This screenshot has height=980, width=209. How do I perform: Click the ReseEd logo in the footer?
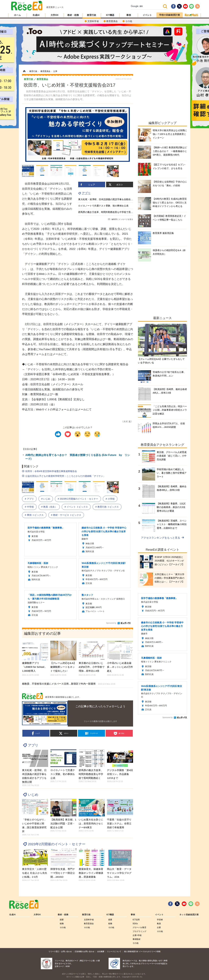(x=24, y=904)
